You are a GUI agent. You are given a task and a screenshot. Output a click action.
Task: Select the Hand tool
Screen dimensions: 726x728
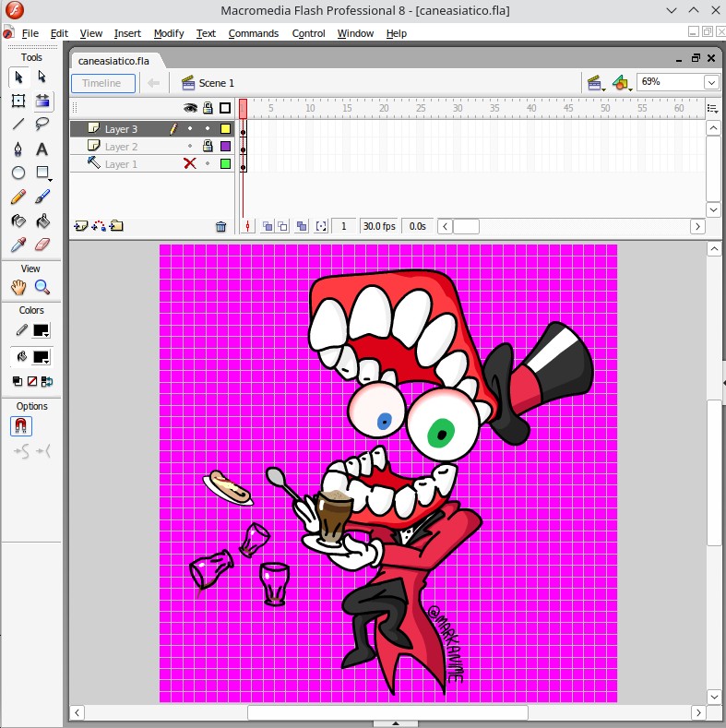tap(18, 287)
